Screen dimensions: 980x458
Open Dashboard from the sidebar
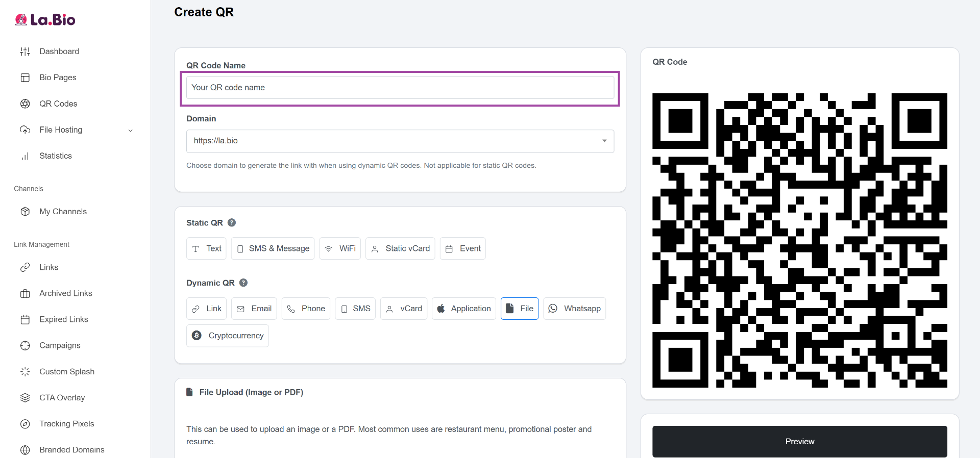click(59, 52)
